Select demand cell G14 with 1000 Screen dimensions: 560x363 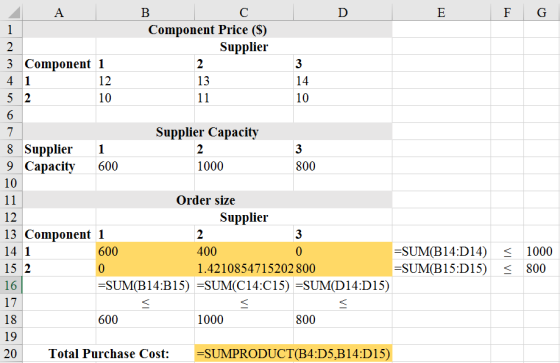tap(542, 251)
